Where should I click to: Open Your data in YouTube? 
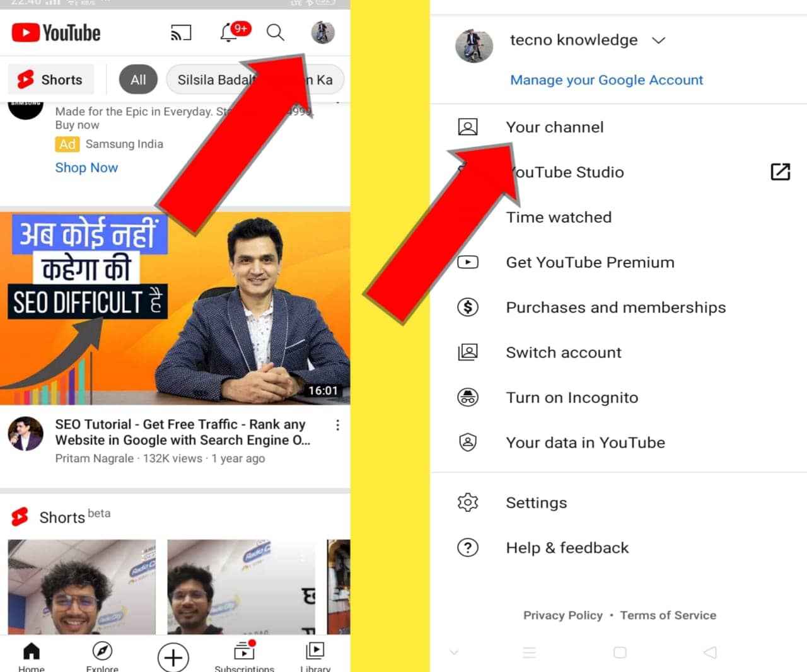point(618,443)
